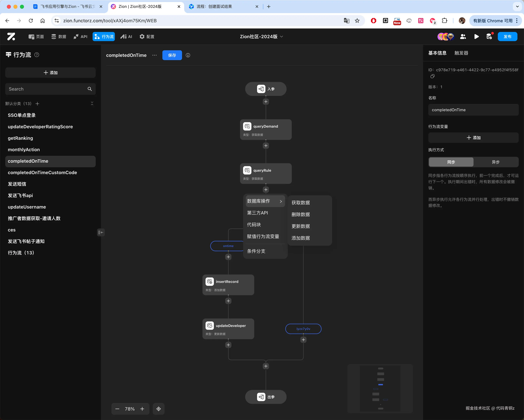Click the recenter canvas target icon
This screenshot has width=524, height=420.
pos(158,409)
